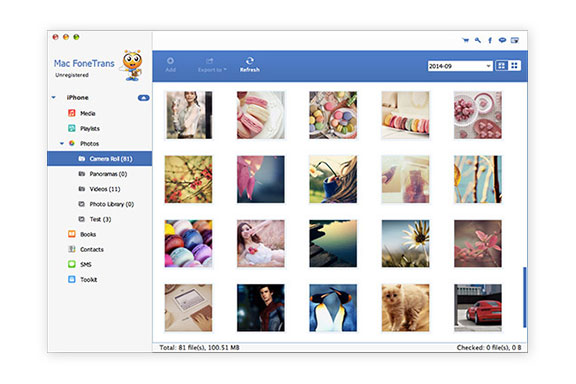Open the Facebook icon in title bar
The image size is (576, 384).
tap(490, 40)
